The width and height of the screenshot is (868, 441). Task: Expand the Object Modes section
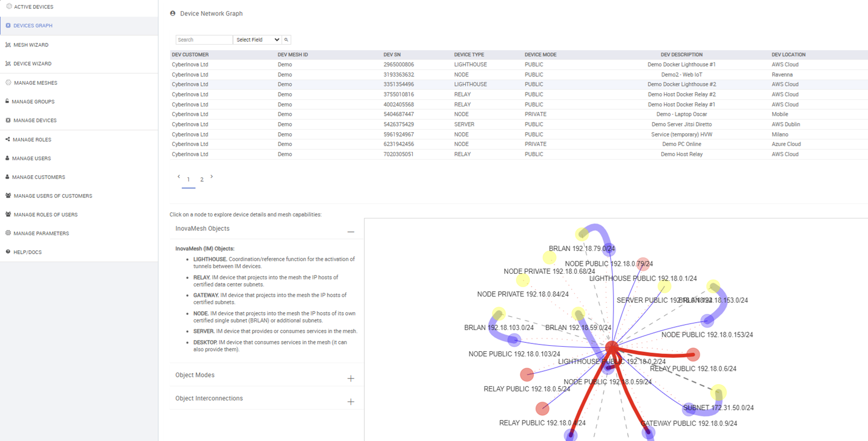click(350, 379)
